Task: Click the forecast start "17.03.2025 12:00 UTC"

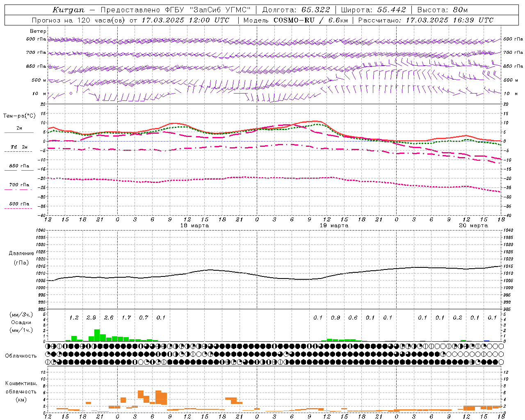Action: [x=185, y=20]
